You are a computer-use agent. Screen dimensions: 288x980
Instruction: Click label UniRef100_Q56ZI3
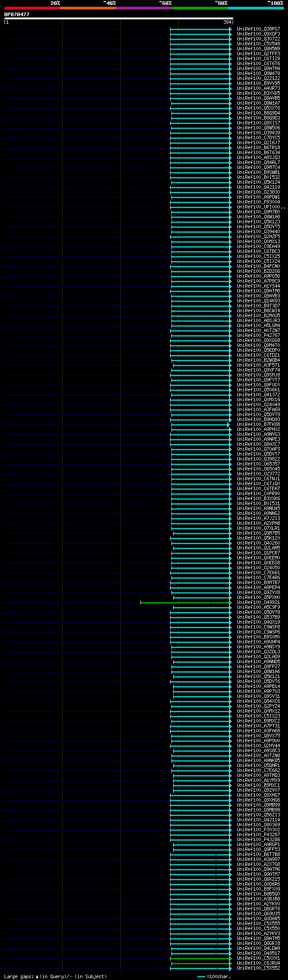[x=258, y=815]
